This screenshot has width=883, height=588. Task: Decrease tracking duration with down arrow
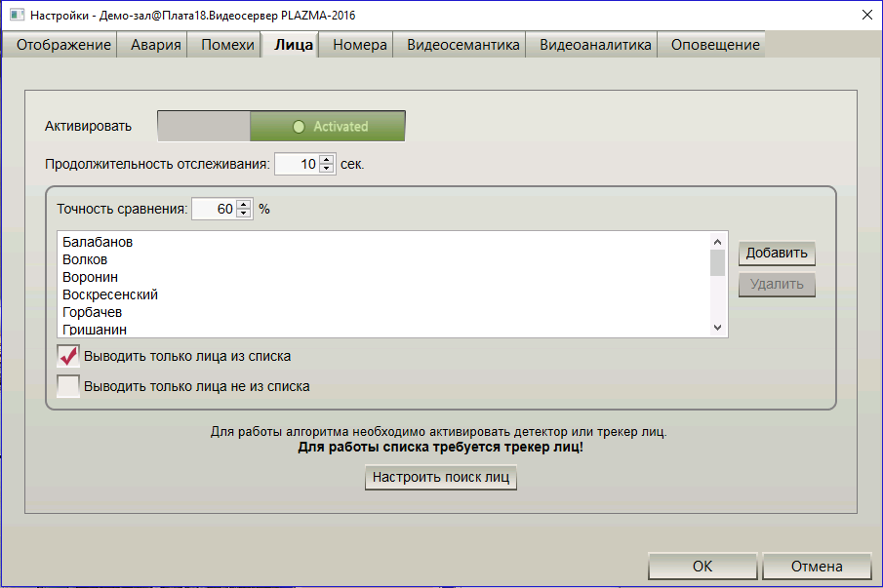(x=327, y=169)
